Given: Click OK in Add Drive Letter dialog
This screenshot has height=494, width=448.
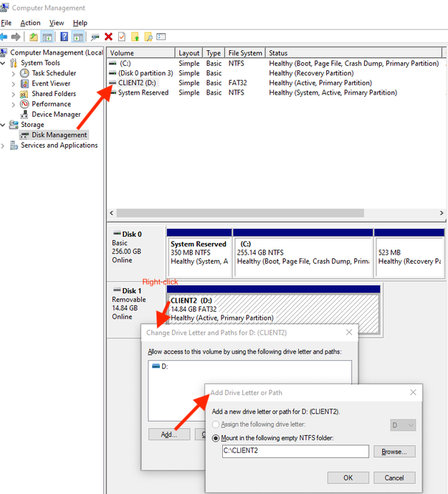Looking at the screenshot, I should (x=348, y=478).
